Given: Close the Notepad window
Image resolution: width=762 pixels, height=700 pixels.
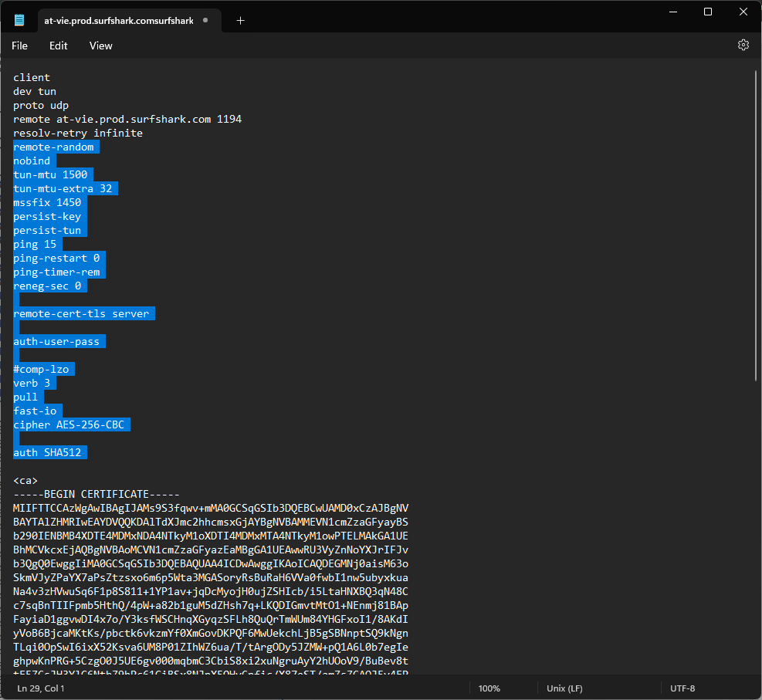Looking at the screenshot, I should pyautogui.click(x=743, y=12).
